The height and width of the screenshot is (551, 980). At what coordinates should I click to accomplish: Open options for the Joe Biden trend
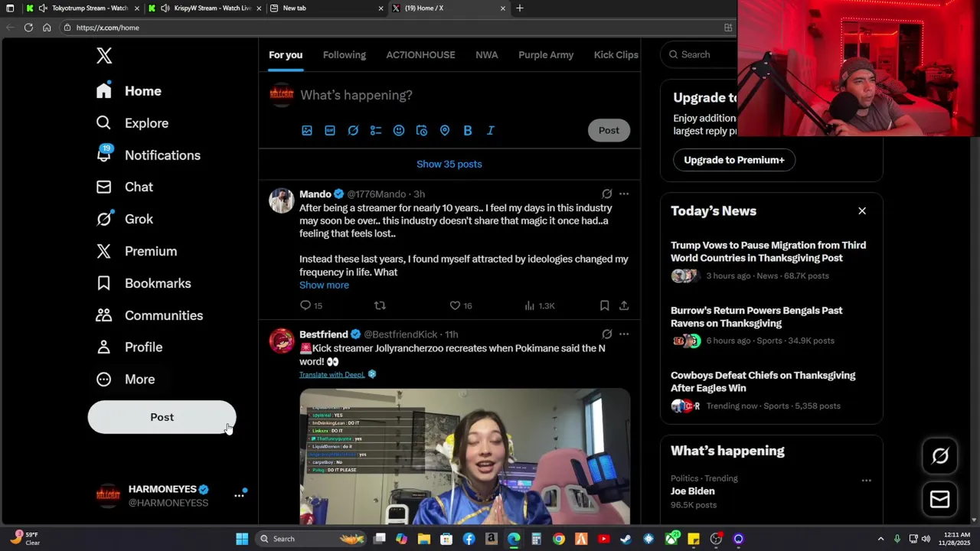(x=866, y=481)
